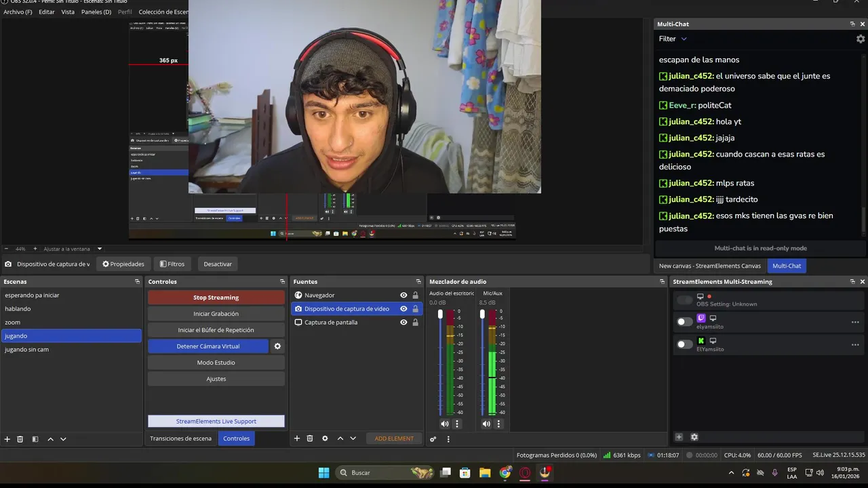Open File Explorer from the taskbar
868x488 pixels.
pyautogui.click(x=485, y=472)
